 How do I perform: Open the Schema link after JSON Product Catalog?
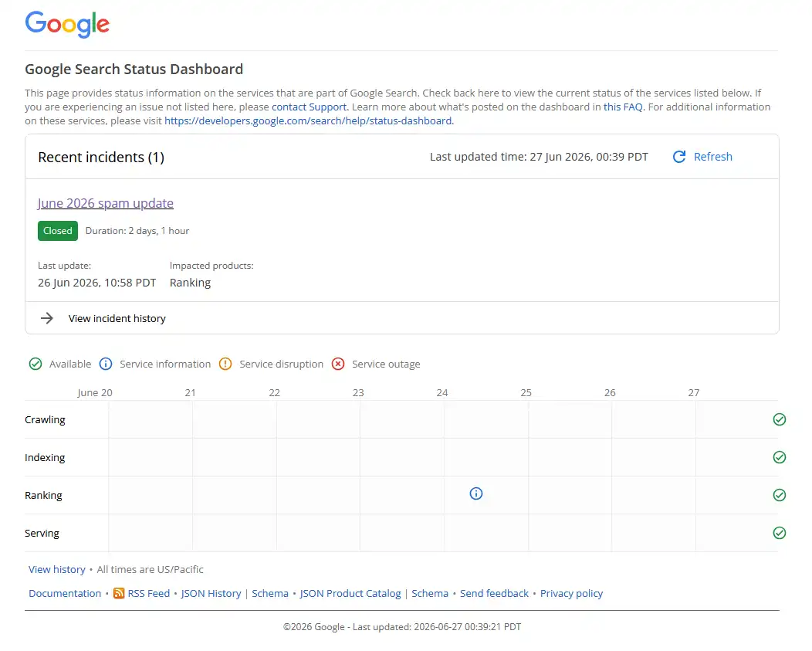430,593
